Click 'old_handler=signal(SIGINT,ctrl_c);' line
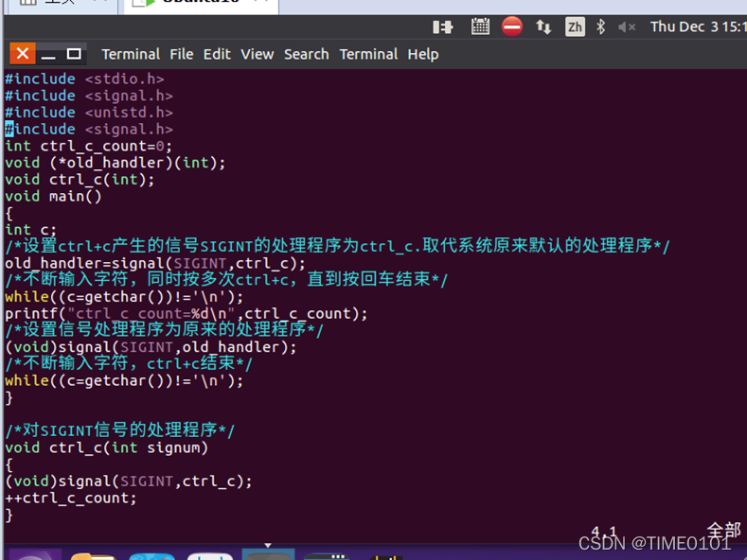Viewport: 747px width, 560px height. click(x=155, y=263)
